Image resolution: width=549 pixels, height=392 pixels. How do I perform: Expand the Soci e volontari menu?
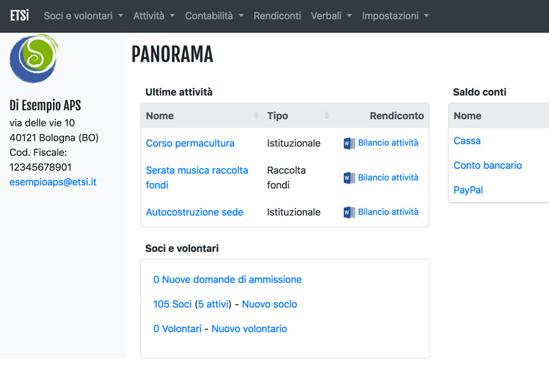[x=83, y=16]
